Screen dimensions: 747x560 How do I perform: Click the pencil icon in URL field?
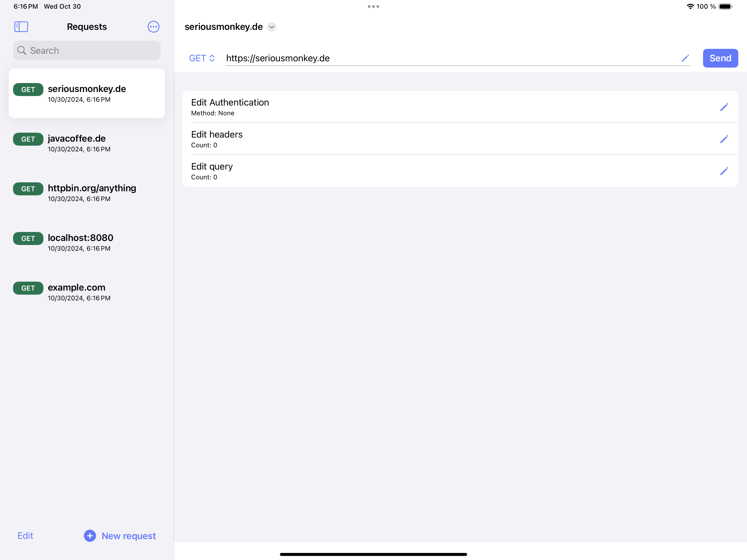[685, 58]
